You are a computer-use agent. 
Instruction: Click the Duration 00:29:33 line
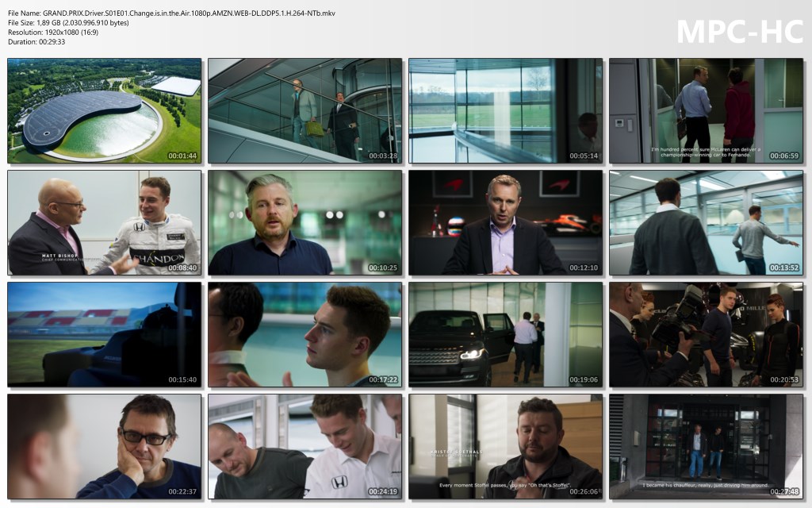click(36, 42)
